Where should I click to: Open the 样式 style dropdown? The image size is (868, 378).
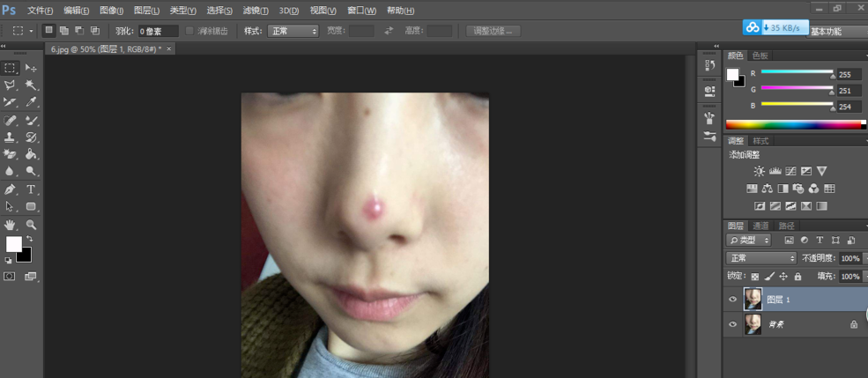click(293, 31)
